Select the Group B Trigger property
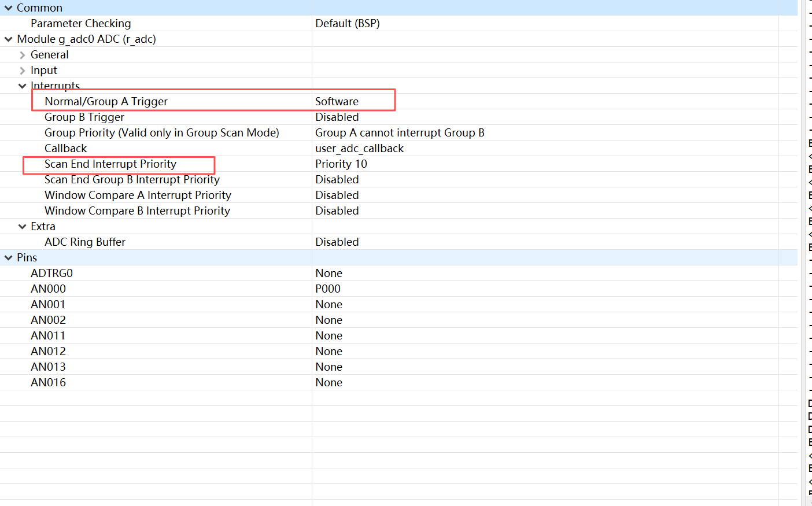The width and height of the screenshot is (812, 506). coord(84,117)
